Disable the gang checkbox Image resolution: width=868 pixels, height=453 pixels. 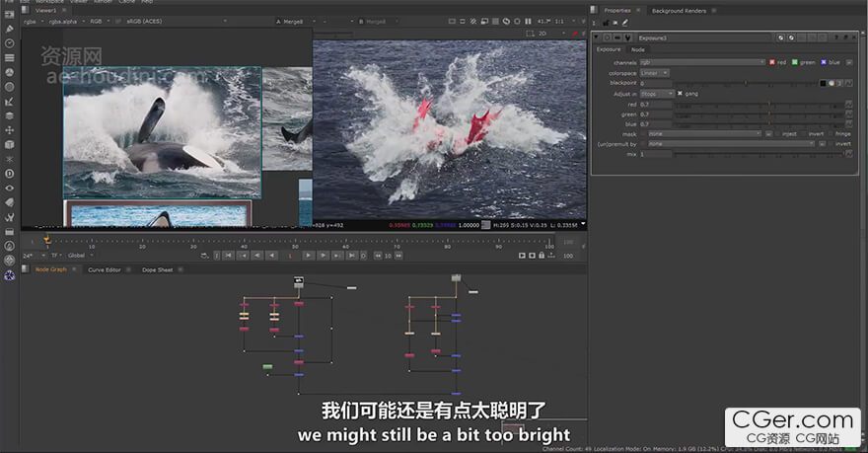click(x=681, y=93)
